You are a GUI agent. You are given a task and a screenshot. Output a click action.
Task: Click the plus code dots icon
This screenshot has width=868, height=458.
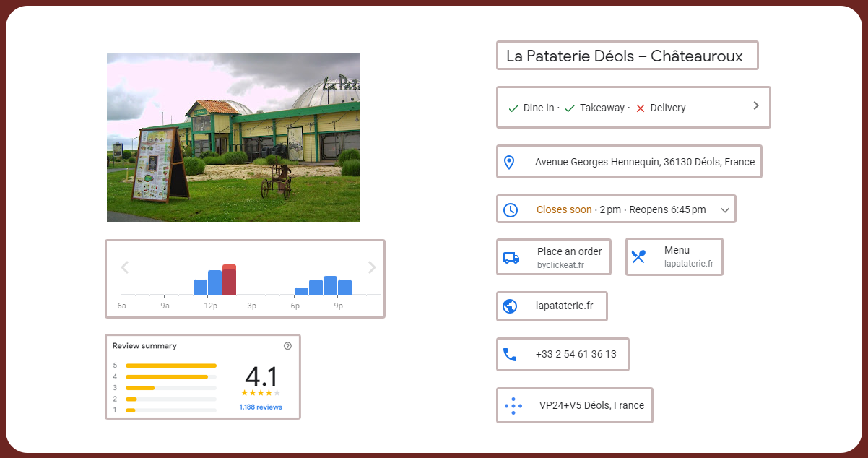(513, 406)
